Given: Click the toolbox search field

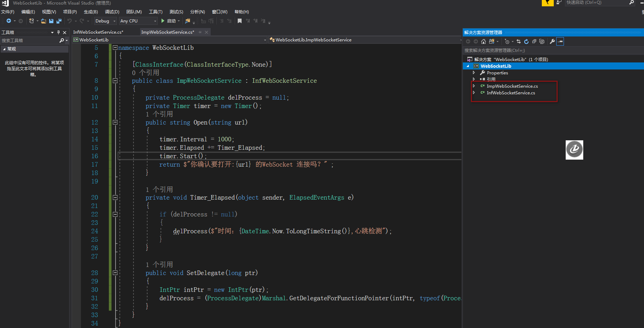Looking at the screenshot, I should 30,41.
